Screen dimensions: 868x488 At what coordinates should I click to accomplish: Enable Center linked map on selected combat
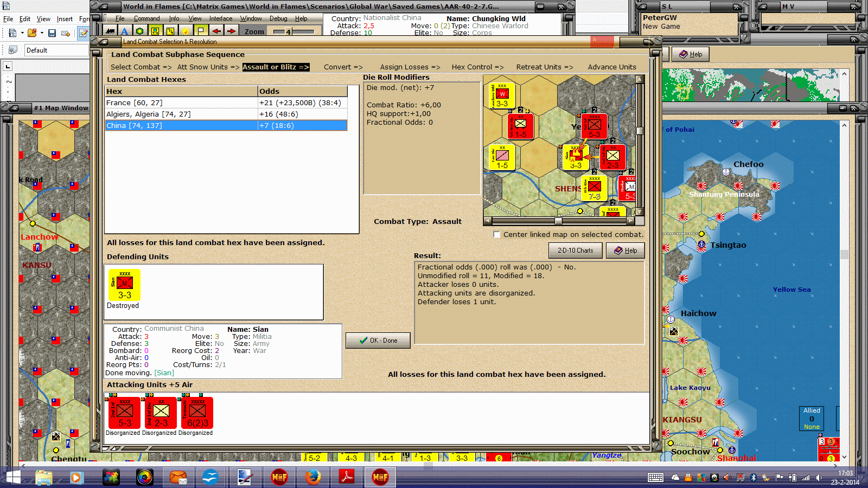click(496, 235)
